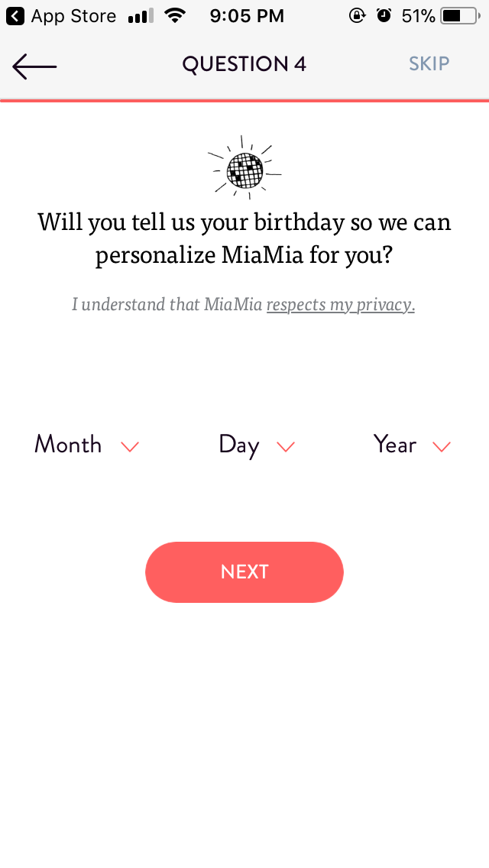The width and height of the screenshot is (489, 868).
Task: Tap the alarm clock status icon
Action: [384, 15]
